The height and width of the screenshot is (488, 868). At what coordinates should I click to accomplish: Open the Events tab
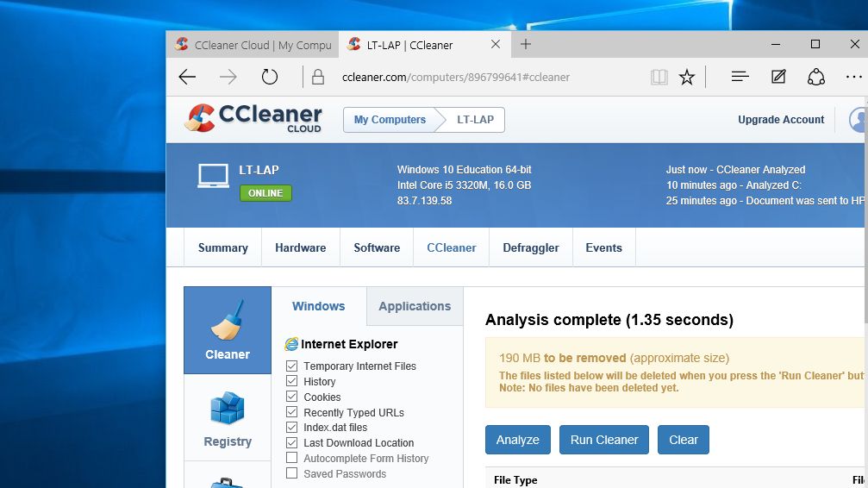click(604, 247)
